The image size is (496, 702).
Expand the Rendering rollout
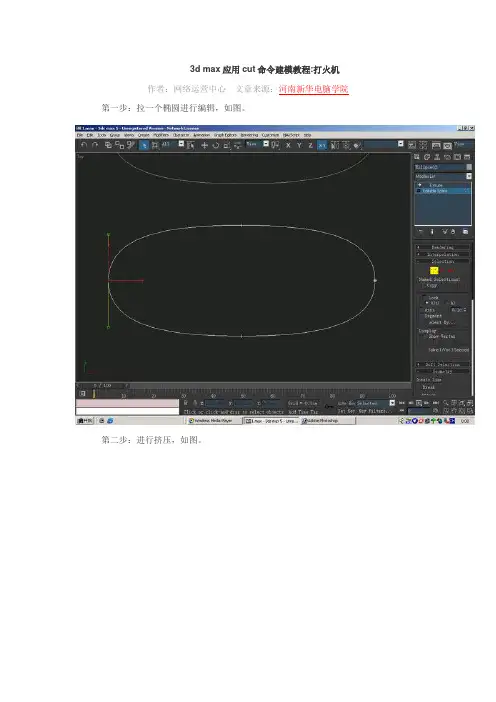point(443,247)
